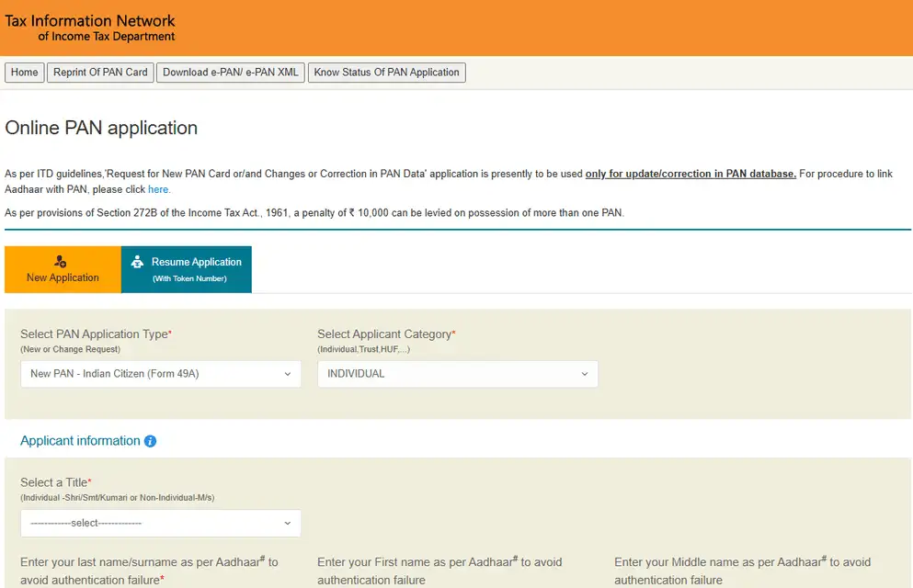Click the New Application person-plus icon
This screenshot has width=913, height=588.
[x=61, y=262]
